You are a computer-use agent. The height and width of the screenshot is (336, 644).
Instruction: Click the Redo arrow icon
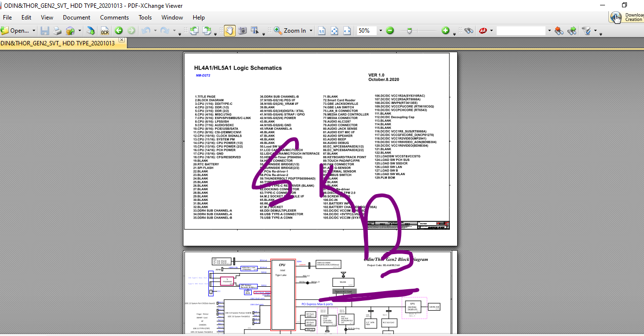coord(165,31)
